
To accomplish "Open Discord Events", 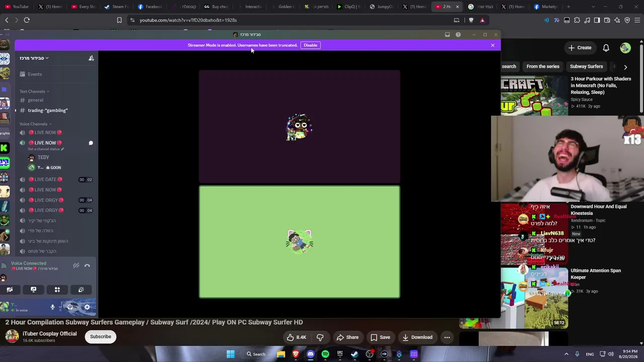I will [x=35, y=74].
